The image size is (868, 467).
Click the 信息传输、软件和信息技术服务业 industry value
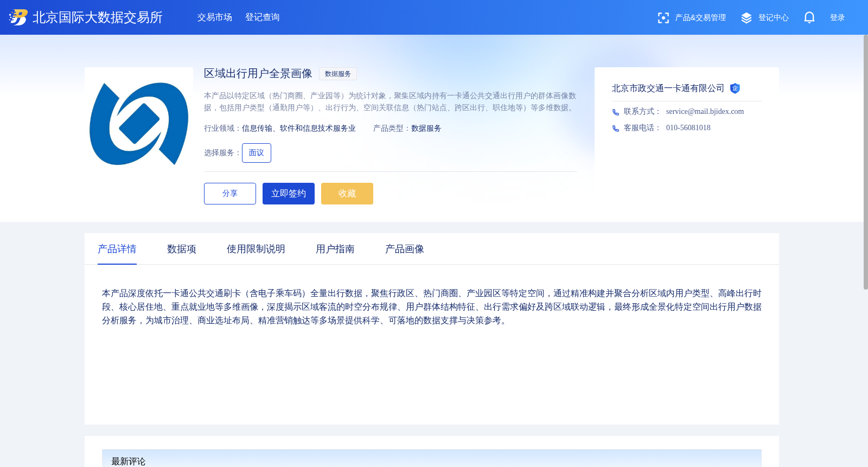pos(299,129)
